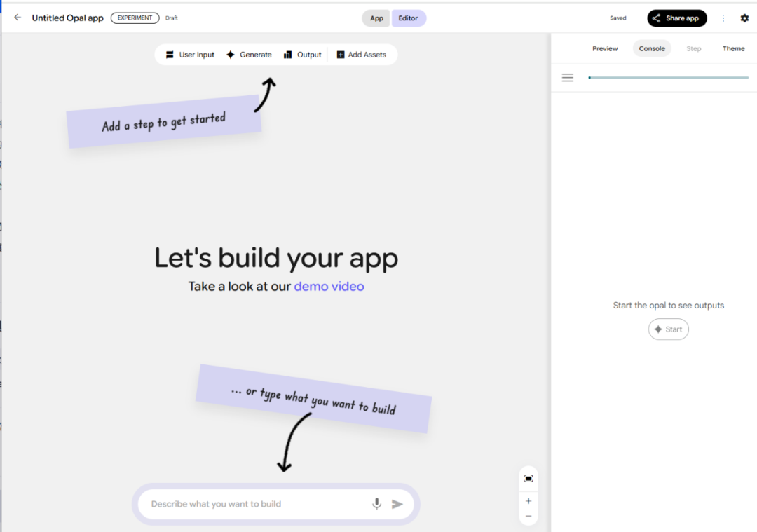Open the demo video link

329,286
